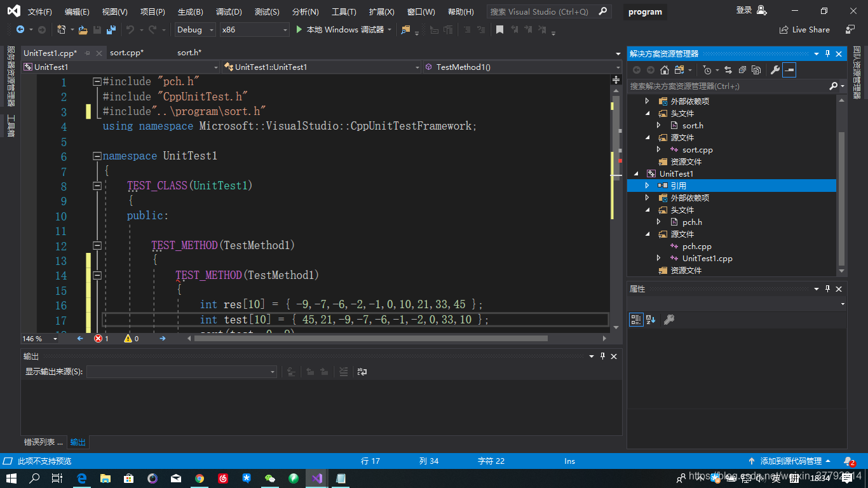868x488 pixels.
Task: Open file using the toolbar folder icon
Action: (x=84, y=29)
